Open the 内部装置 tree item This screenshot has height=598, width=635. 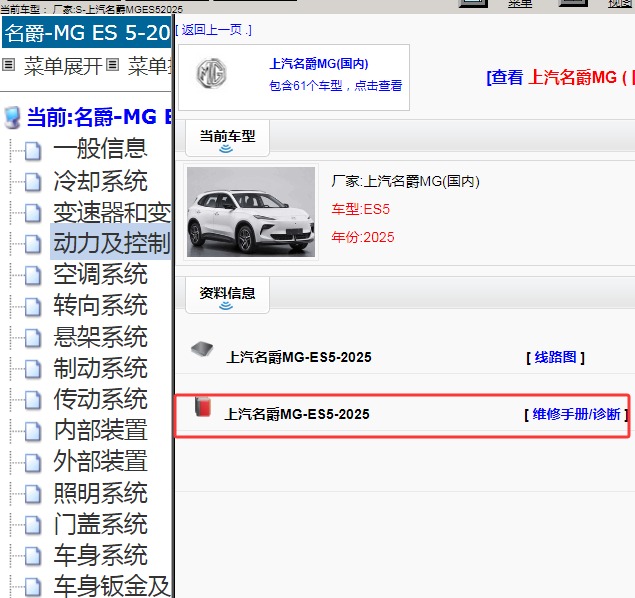coord(100,430)
